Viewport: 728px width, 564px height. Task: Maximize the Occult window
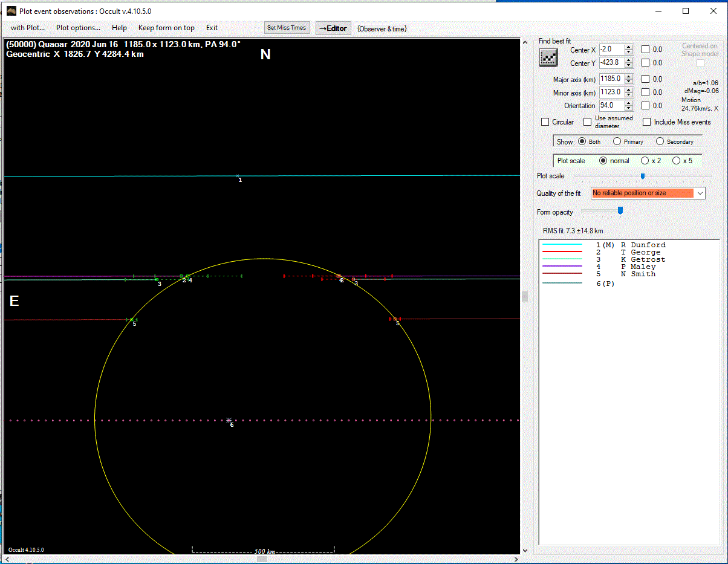(686, 11)
